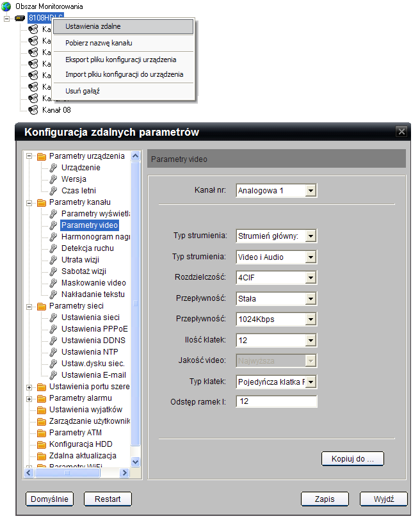The height and width of the screenshot is (523, 420).
Task: Select Import pliku konfiguracji do urządzenia
Action: click(123, 74)
